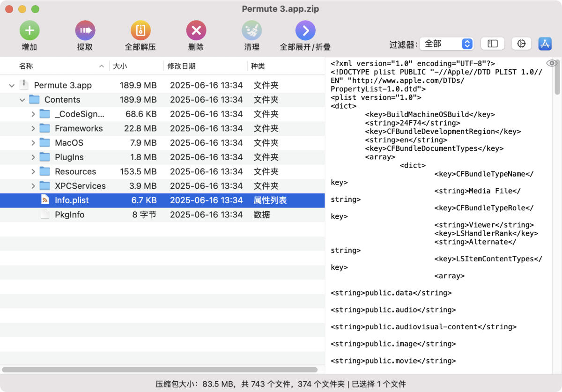Click the _CodeSign... folder icon
Viewport: 562px width, 392px height.
point(44,114)
